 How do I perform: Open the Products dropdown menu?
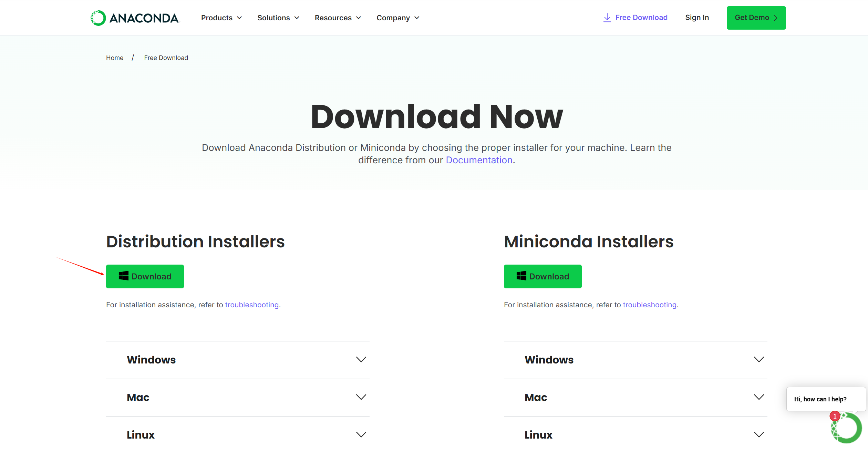(x=221, y=18)
